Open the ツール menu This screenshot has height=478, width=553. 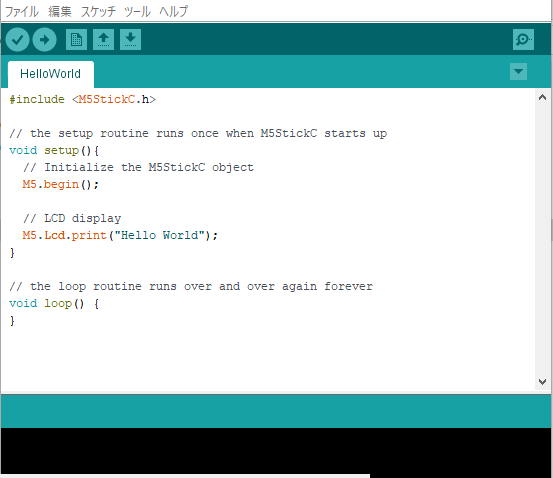[137, 12]
